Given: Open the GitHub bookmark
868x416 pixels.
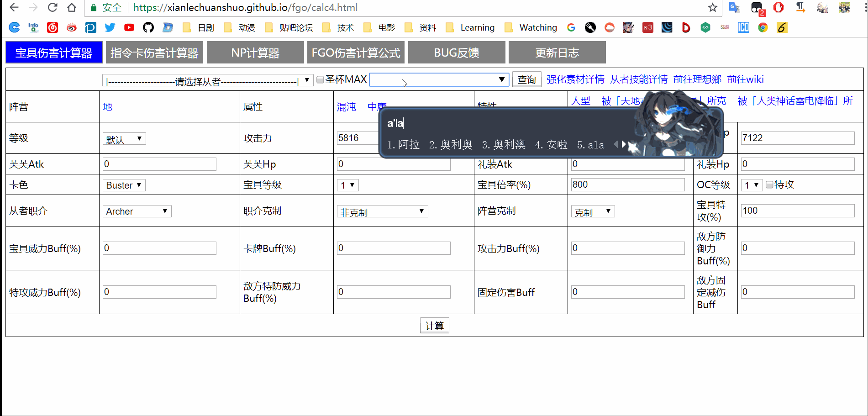Looking at the screenshot, I should [148, 27].
